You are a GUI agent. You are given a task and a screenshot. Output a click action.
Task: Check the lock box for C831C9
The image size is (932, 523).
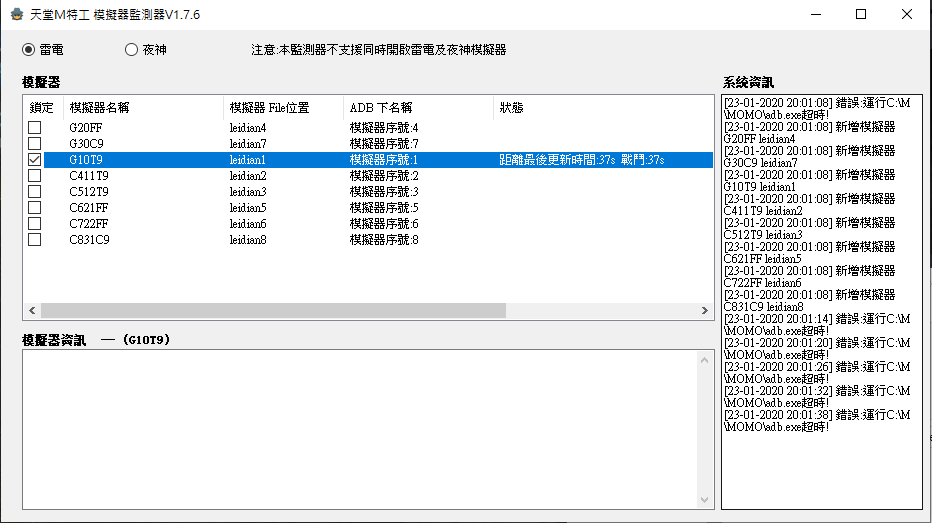pos(35,239)
